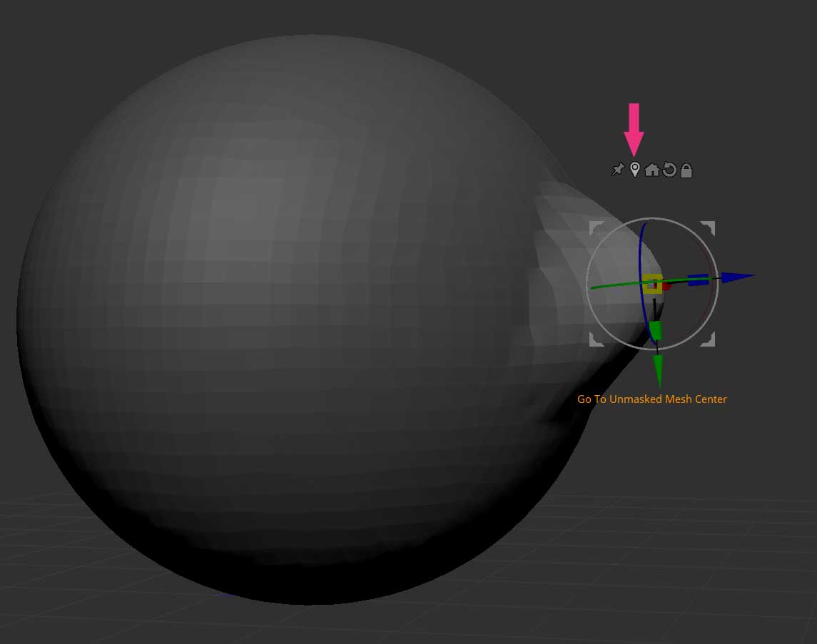Click the blue rectangular Z scale handle
Image resolution: width=817 pixels, height=644 pixels.
pyautogui.click(x=699, y=280)
